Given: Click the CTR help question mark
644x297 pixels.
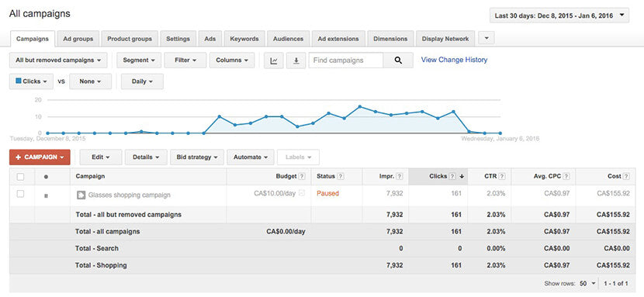Looking at the screenshot, I should point(502,176).
